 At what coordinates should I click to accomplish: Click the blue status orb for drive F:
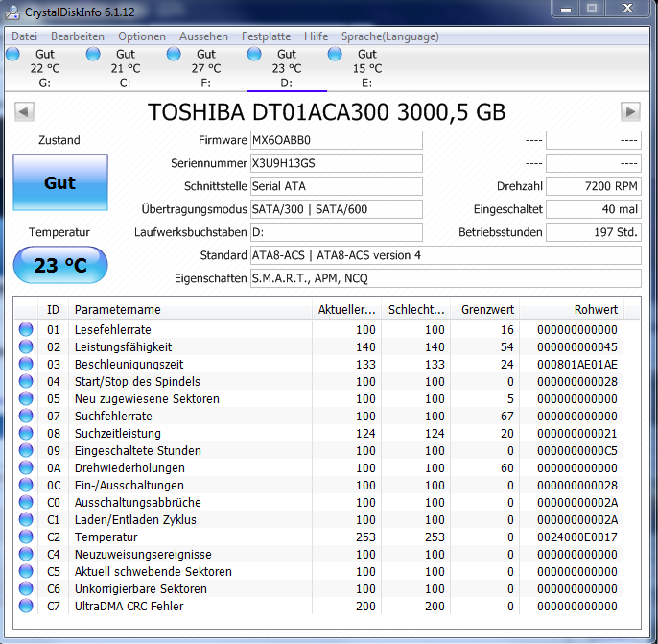pyautogui.click(x=174, y=54)
